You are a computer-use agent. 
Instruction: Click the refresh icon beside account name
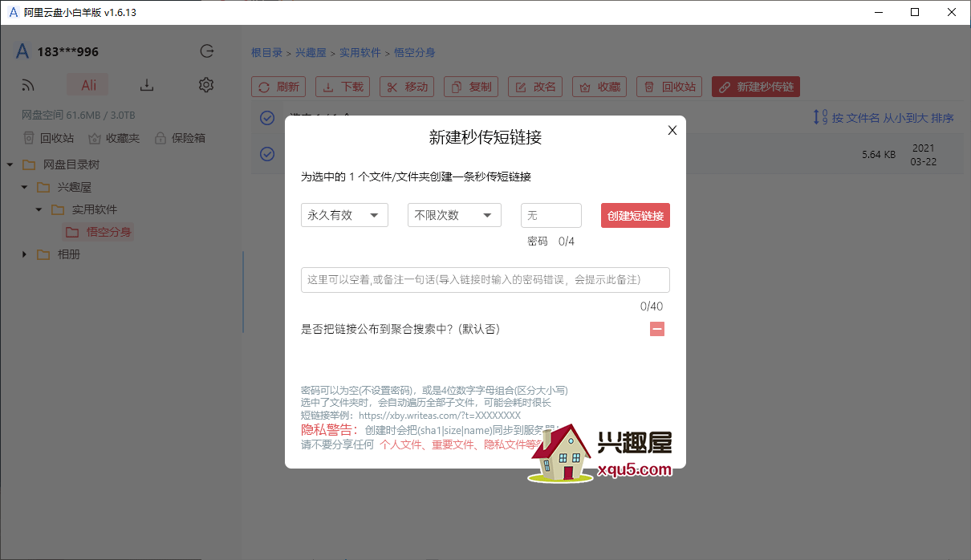pos(207,52)
